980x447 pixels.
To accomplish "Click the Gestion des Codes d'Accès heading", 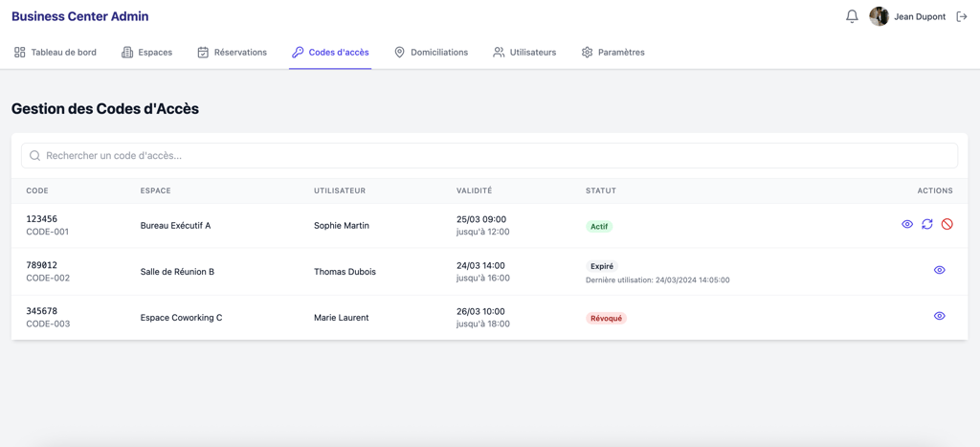I will 105,109.
